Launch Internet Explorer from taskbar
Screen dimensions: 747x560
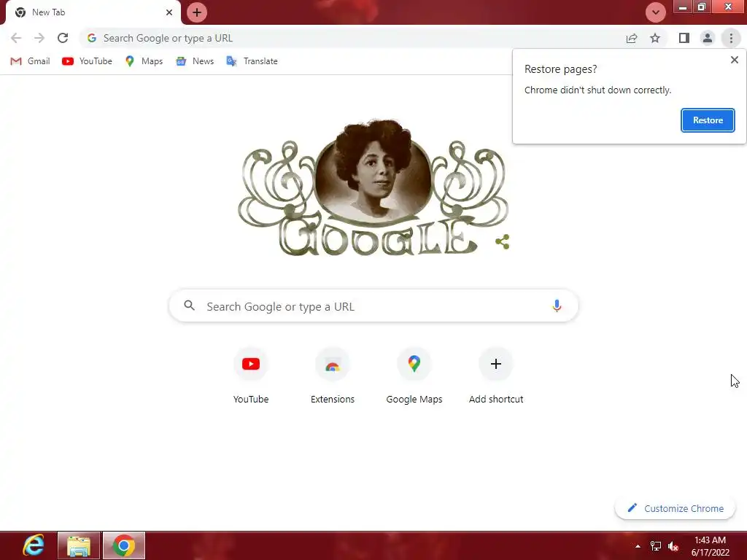(x=34, y=545)
